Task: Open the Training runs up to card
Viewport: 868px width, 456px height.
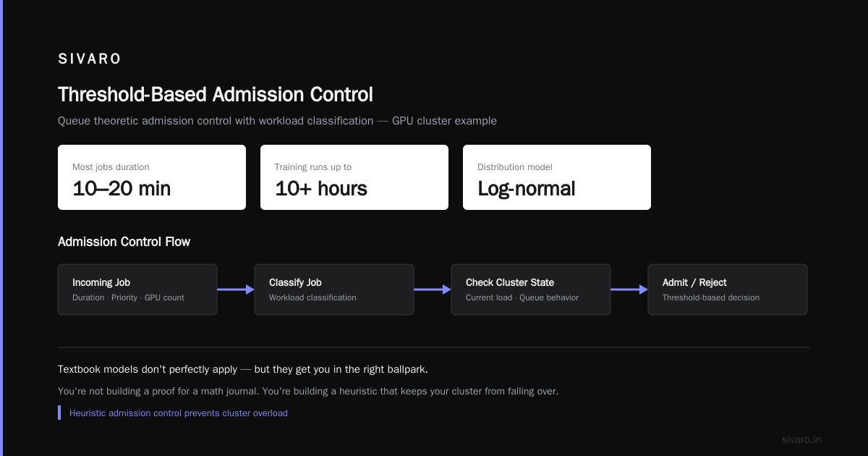Action: click(354, 177)
